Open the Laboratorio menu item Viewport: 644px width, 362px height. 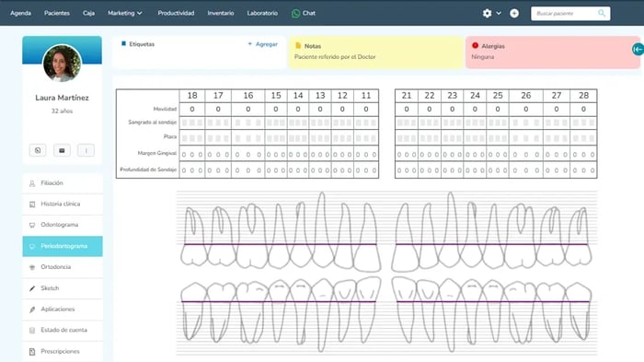pyautogui.click(x=262, y=13)
